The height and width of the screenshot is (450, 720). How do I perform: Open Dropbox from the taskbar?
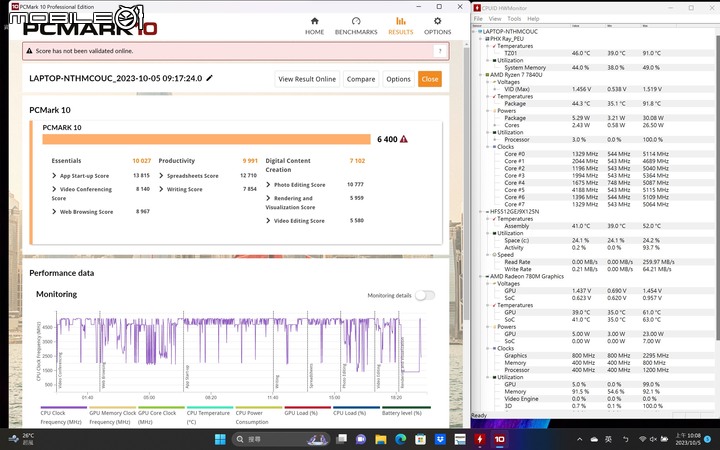pos(440,439)
